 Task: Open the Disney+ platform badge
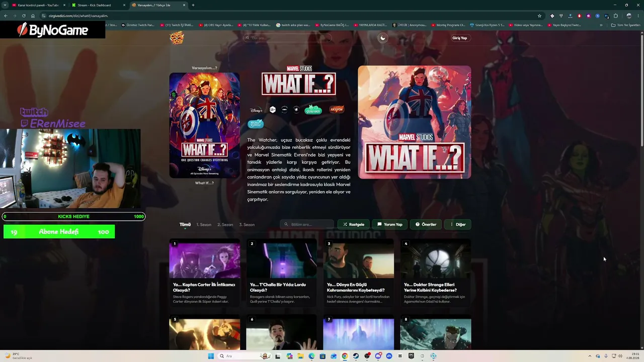[256, 110]
